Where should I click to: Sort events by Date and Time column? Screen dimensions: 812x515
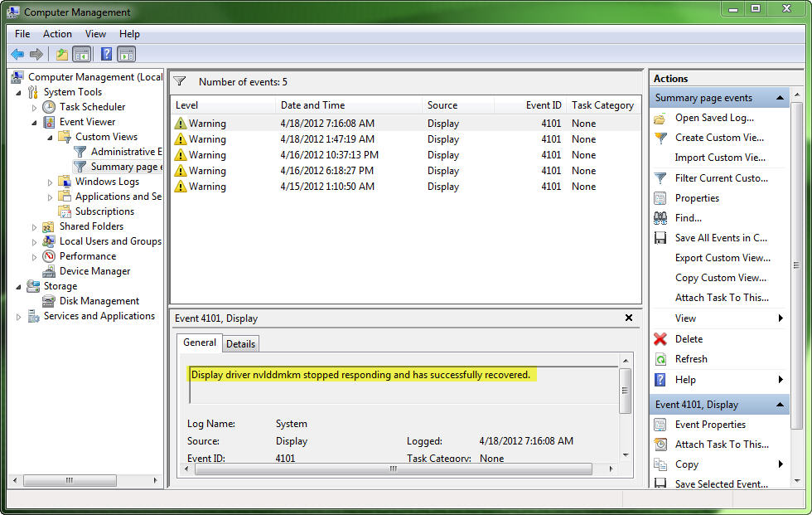[x=349, y=105]
